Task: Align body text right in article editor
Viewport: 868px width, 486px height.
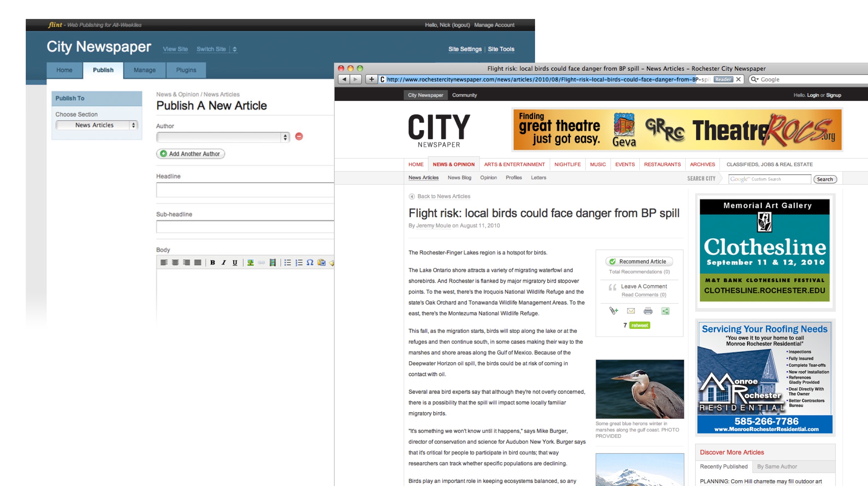Action: [186, 262]
